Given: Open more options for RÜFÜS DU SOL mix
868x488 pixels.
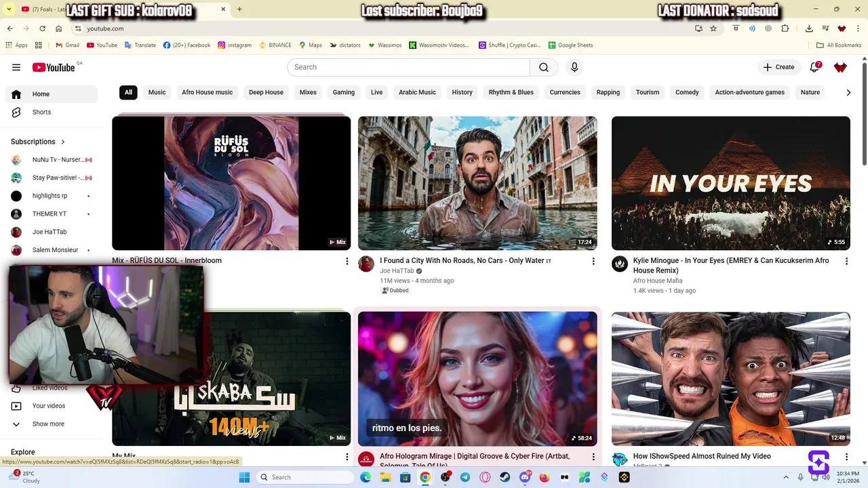Looking at the screenshot, I should click(x=347, y=261).
